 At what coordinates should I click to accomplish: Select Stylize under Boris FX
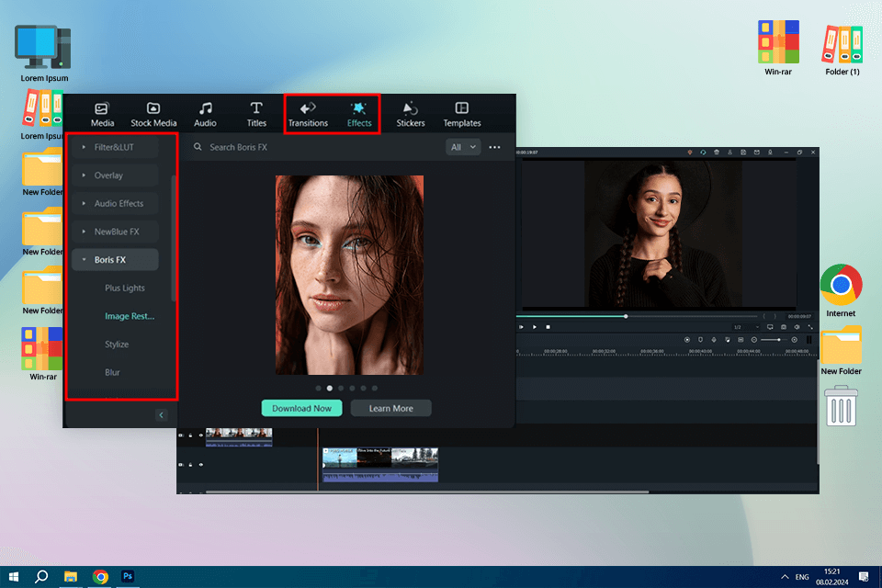click(x=117, y=344)
